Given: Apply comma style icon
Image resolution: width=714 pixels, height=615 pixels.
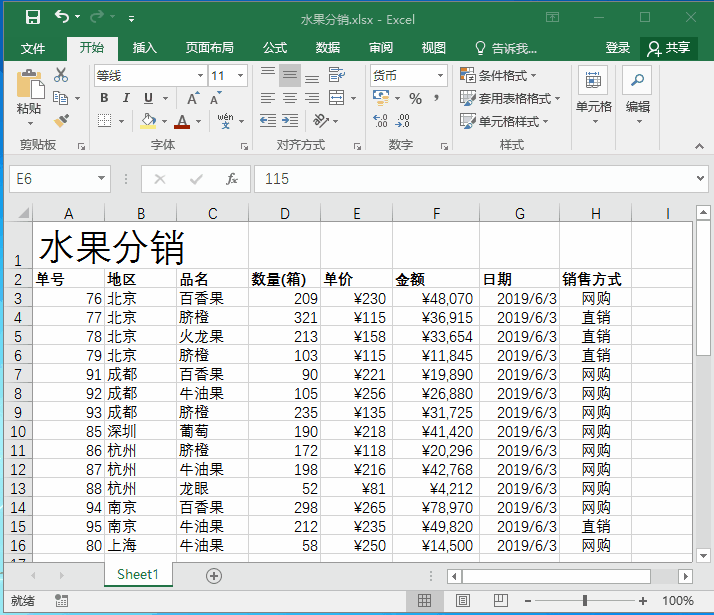Looking at the screenshot, I should point(436,98).
